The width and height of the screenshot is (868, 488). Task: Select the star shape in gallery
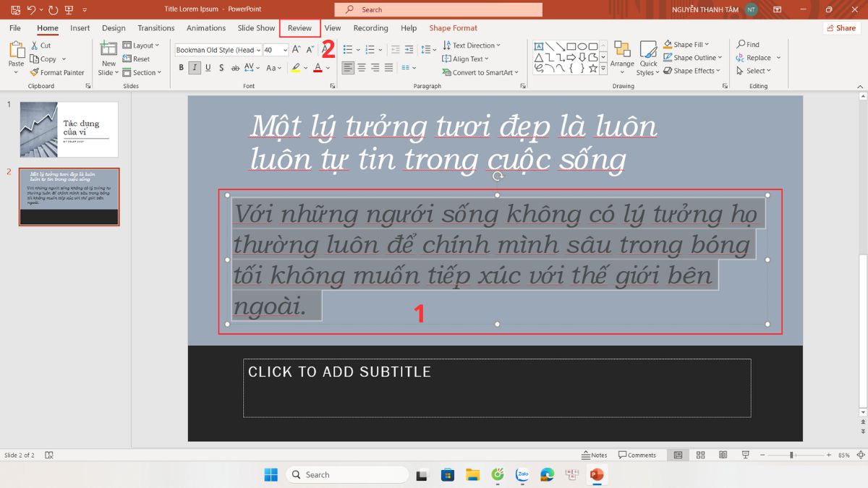[x=593, y=69]
